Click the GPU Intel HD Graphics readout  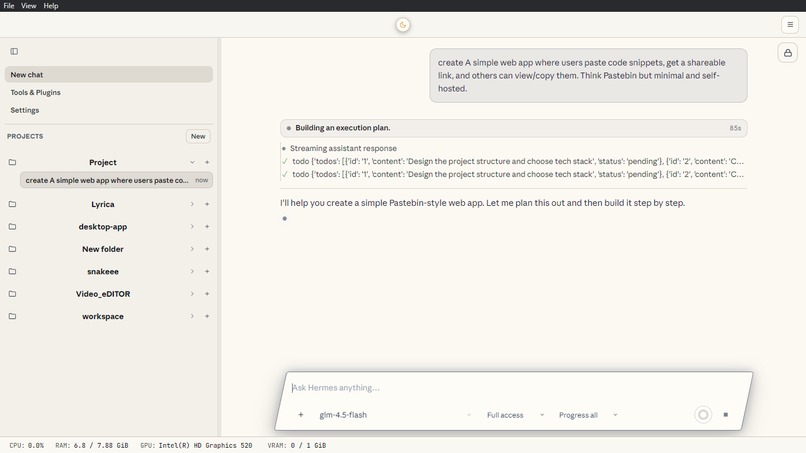[x=196, y=445]
